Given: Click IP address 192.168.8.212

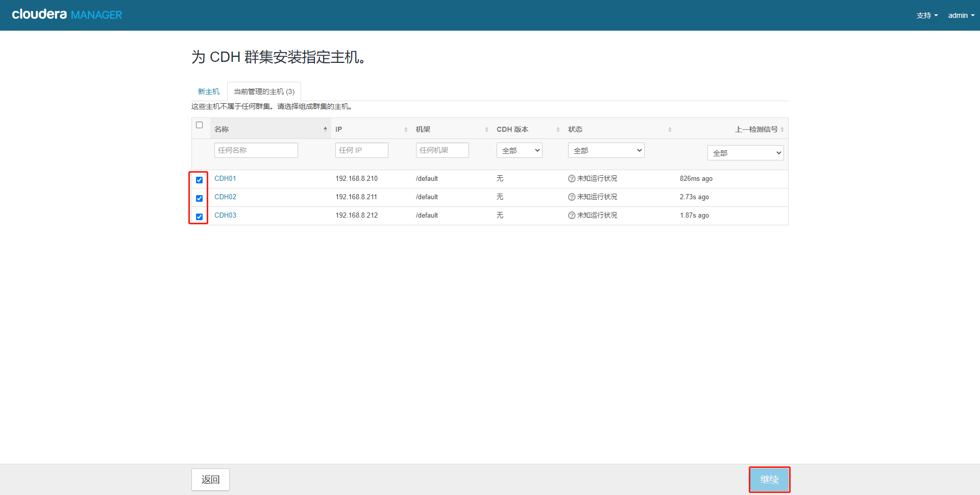Looking at the screenshot, I should (356, 215).
